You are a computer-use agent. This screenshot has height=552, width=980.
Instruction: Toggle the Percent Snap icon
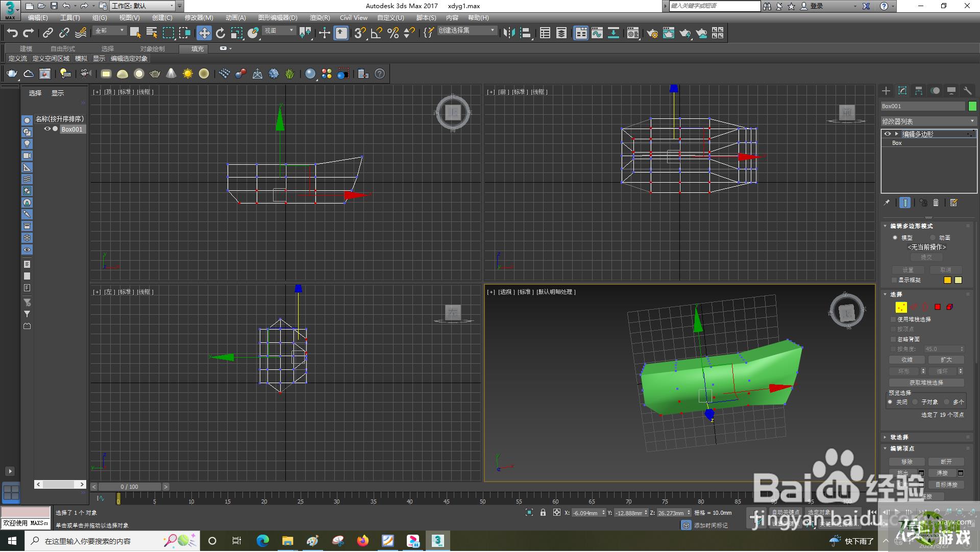[x=393, y=33]
